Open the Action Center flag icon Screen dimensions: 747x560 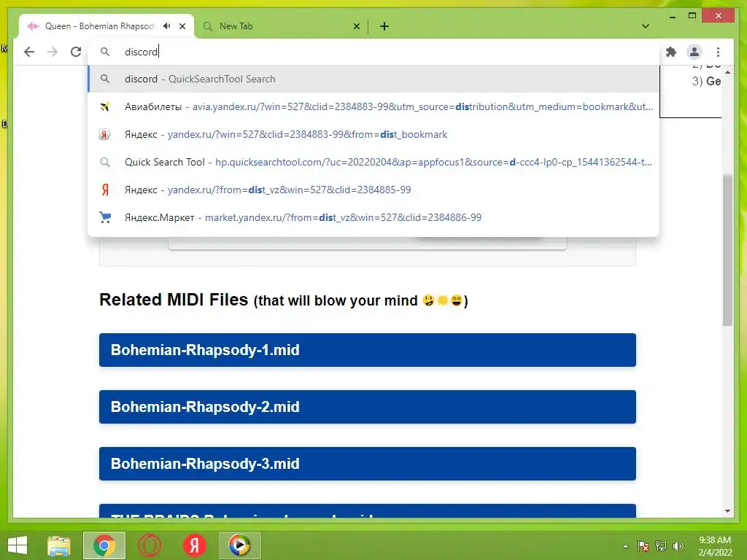coord(643,546)
